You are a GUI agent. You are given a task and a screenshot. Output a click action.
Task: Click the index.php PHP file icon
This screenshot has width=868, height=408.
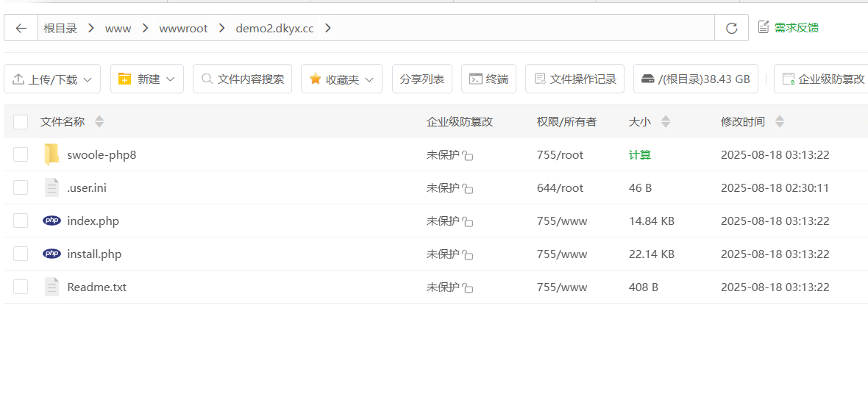pos(51,221)
